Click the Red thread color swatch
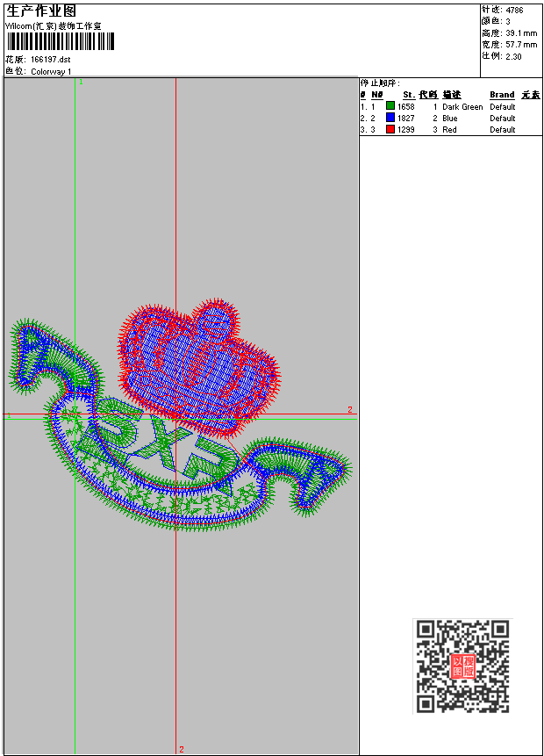 tap(390, 129)
